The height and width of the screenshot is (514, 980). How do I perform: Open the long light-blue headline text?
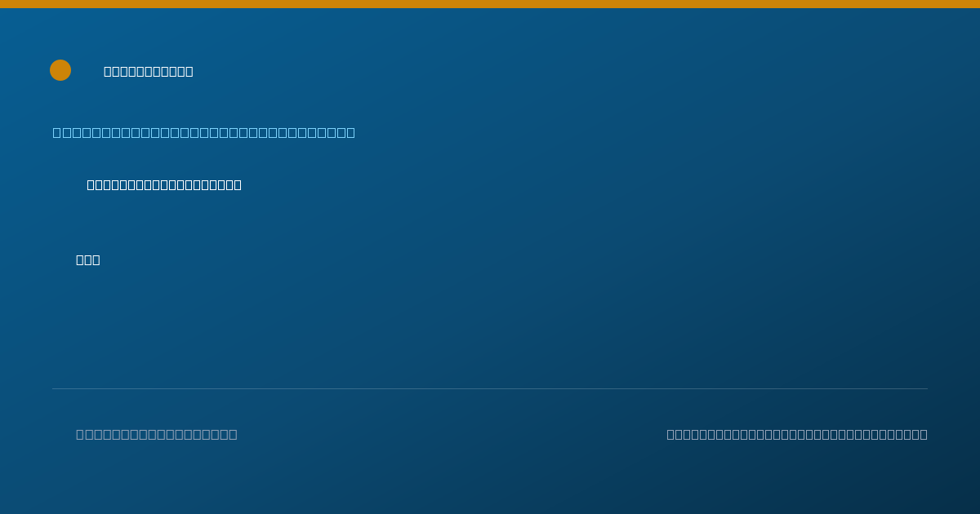204,132
